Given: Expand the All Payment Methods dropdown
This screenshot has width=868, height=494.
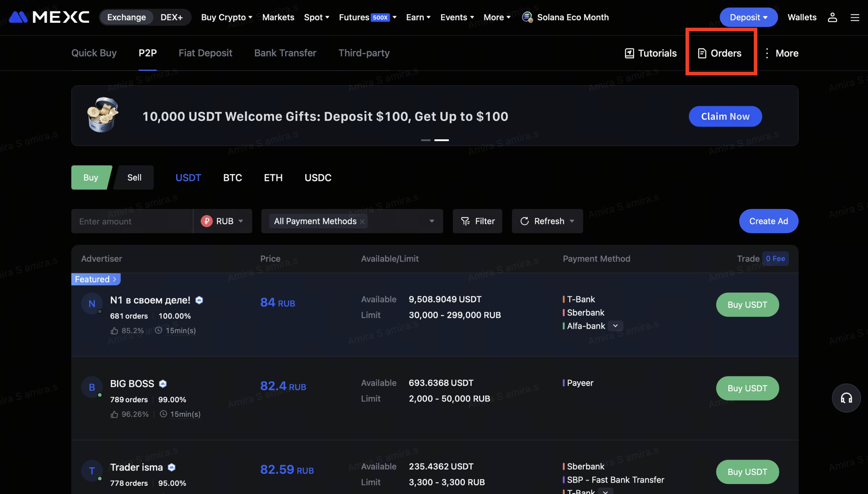Looking at the screenshot, I should point(431,221).
